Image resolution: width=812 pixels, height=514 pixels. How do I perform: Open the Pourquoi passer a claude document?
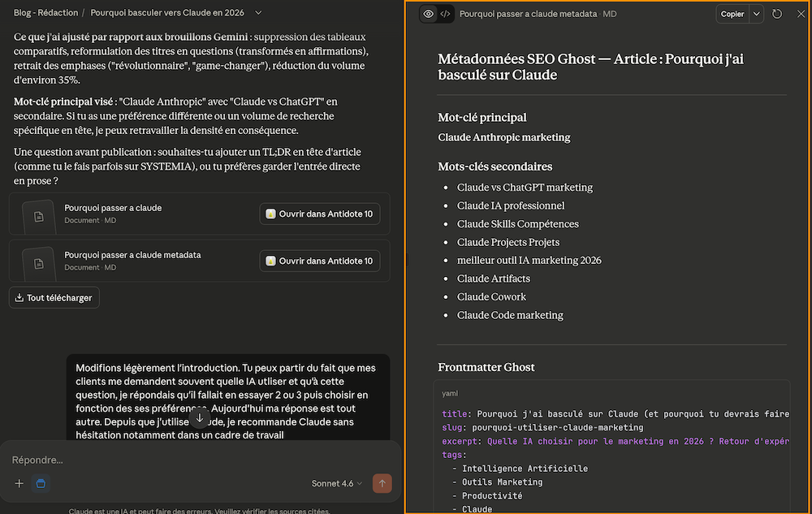pos(199,214)
